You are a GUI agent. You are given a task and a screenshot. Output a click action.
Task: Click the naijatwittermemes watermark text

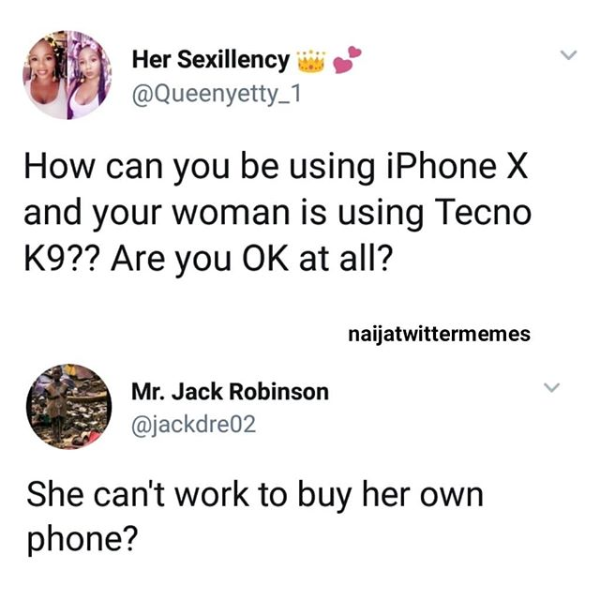(439, 334)
